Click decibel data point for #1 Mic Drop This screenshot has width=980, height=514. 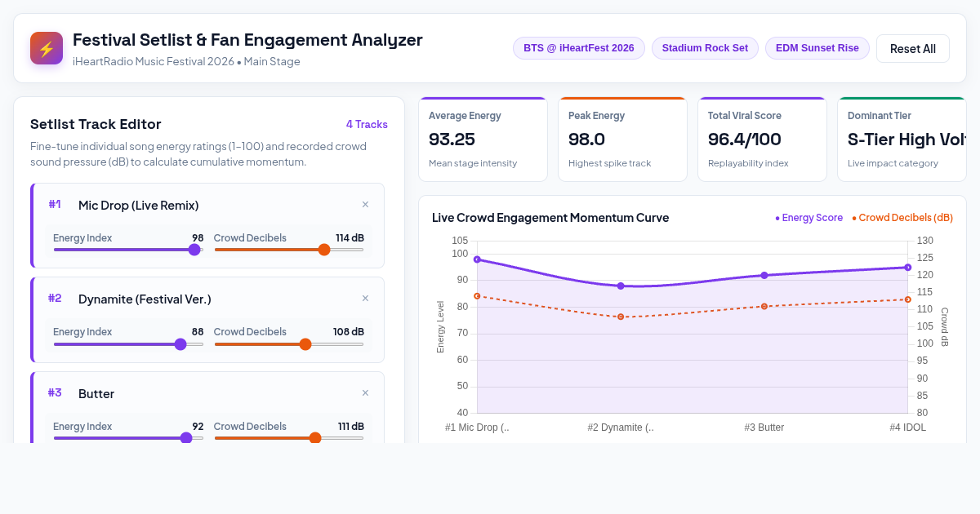[477, 296]
